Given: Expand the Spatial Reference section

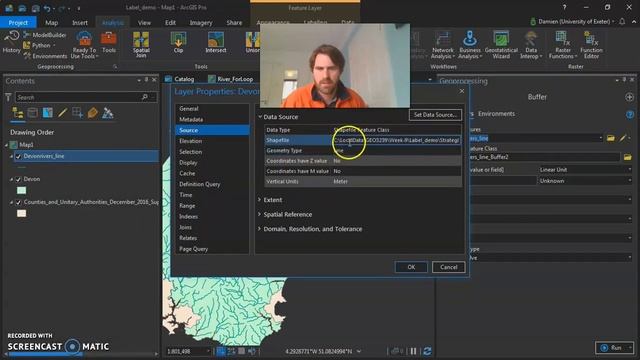Looking at the screenshot, I should pos(260,214).
